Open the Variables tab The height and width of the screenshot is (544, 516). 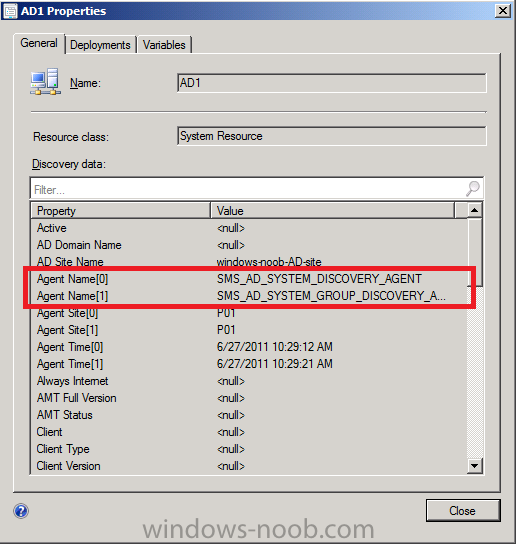(x=164, y=45)
